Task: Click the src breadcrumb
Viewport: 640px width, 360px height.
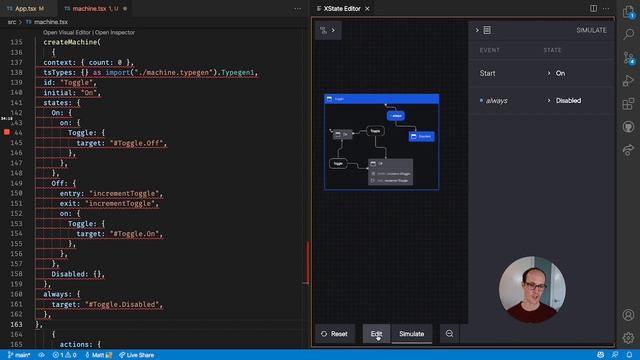Action: 12,22
